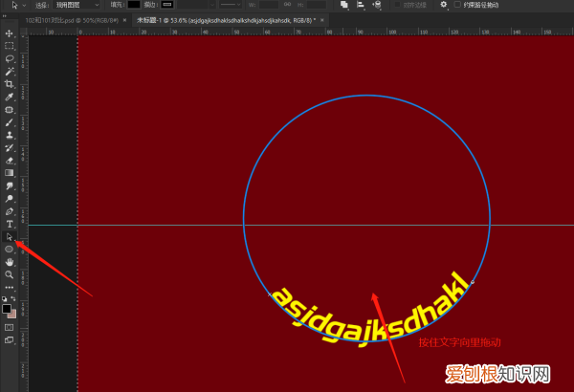Enable the constrain path dragging checkbox
The height and width of the screenshot is (392, 574).
(x=457, y=5)
